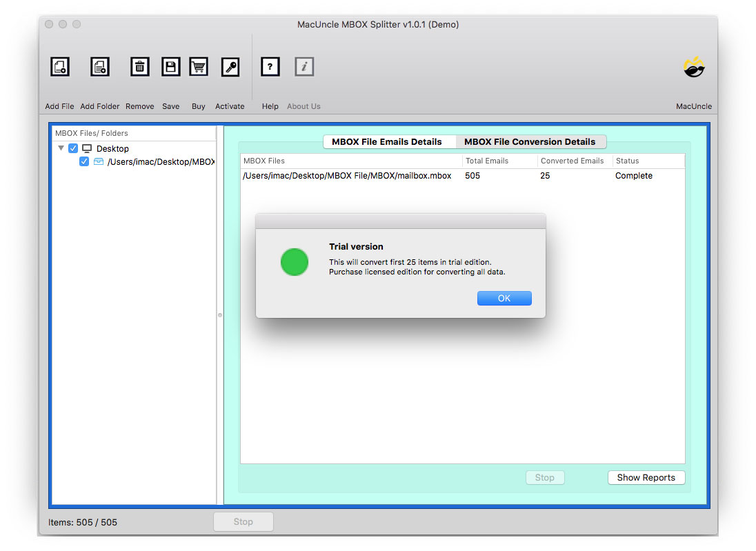Collapse the Desktop tree item
The image size is (756, 551).
click(61, 148)
